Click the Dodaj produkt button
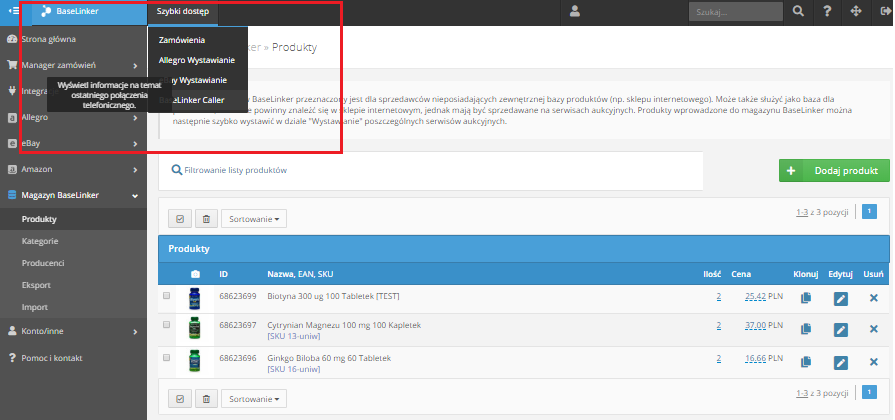 834,171
